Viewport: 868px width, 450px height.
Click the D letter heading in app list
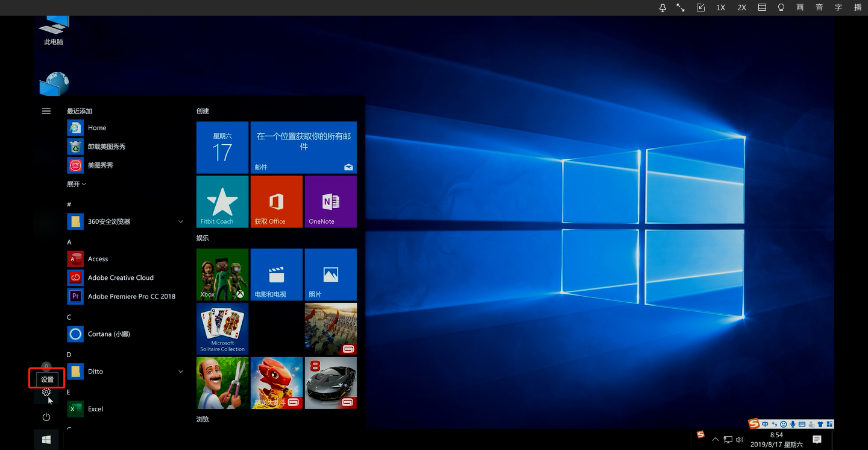pos(69,355)
